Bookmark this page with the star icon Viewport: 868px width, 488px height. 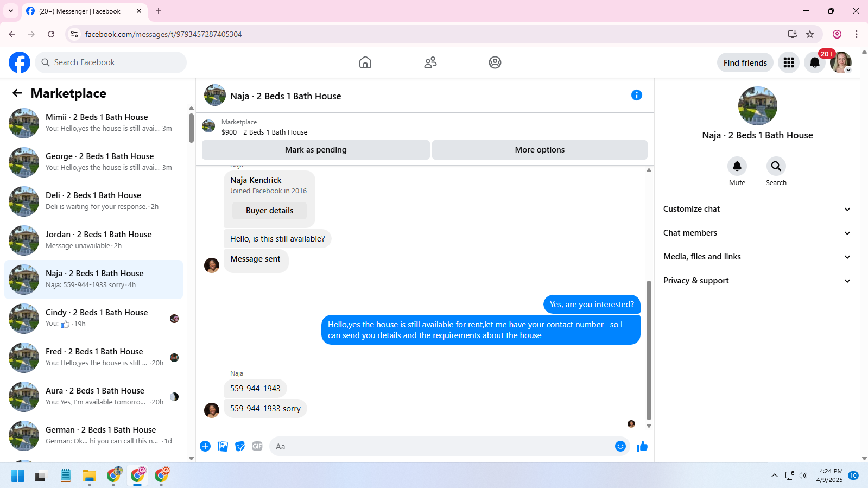tap(810, 34)
